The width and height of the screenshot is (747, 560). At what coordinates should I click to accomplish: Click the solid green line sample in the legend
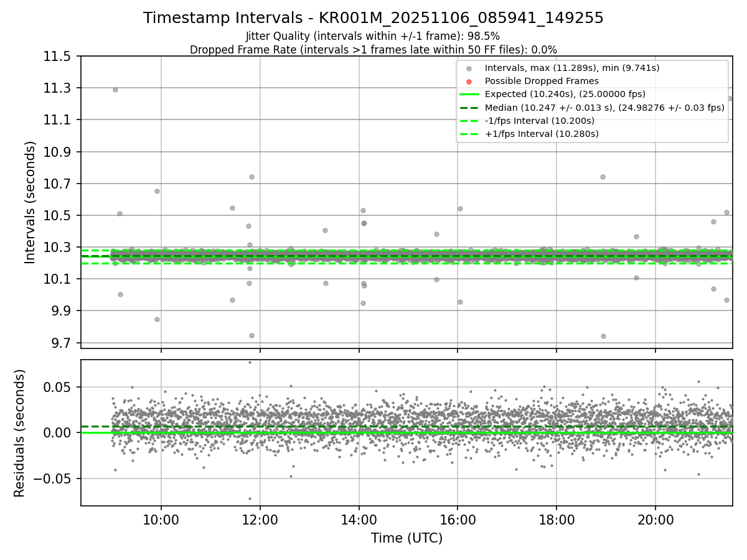point(469,95)
